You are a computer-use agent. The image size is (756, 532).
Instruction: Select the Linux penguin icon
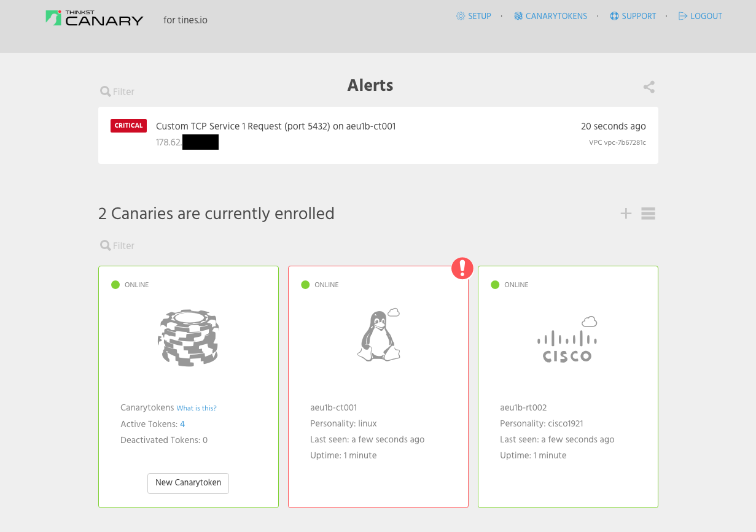[x=378, y=335]
